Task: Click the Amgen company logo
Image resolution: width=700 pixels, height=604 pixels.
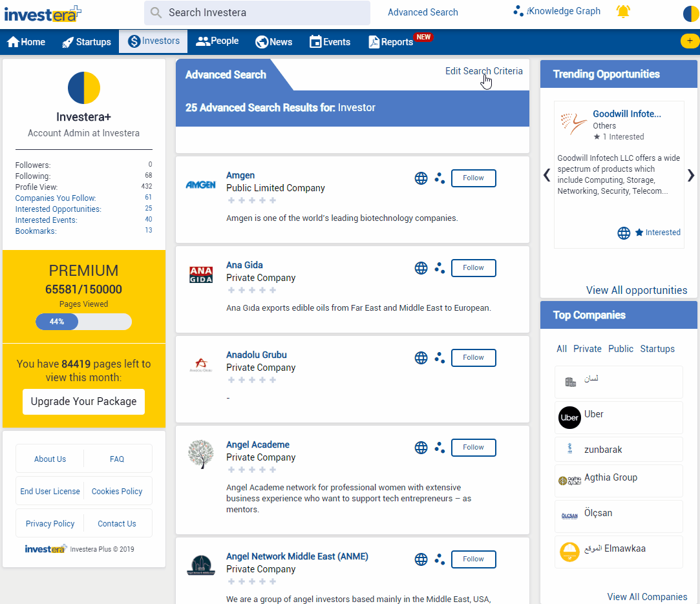Action: tap(200, 185)
